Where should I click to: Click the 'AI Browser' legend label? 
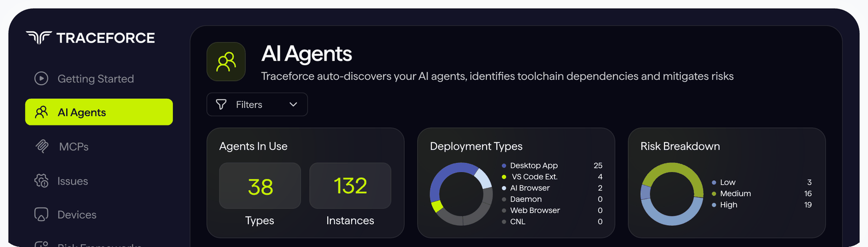coord(530,188)
